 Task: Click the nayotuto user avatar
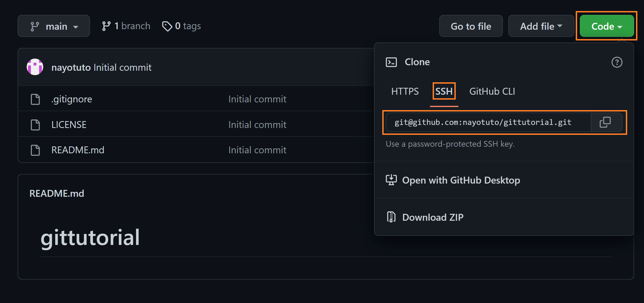(35, 67)
